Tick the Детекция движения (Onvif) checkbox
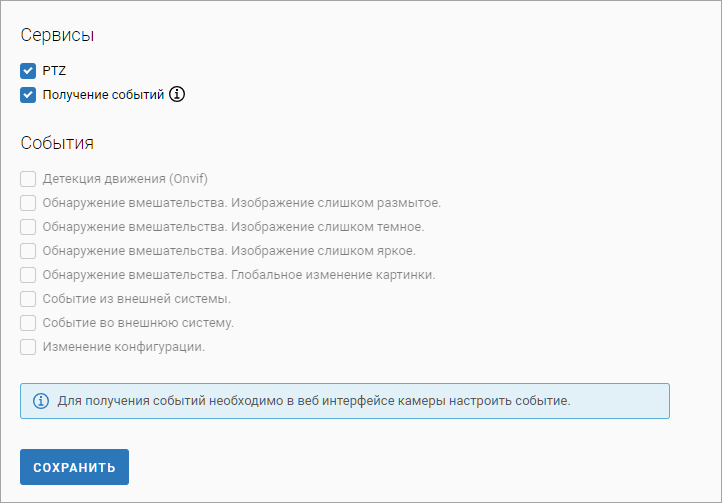This screenshot has height=503, width=722. coord(28,179)
